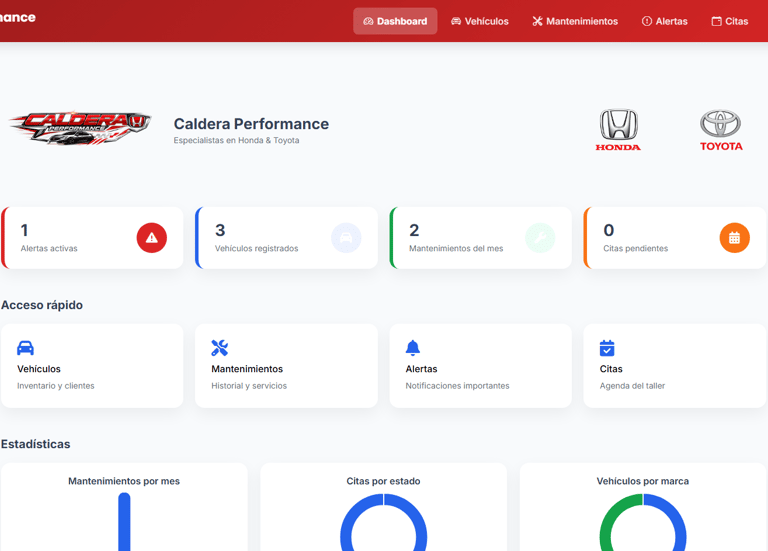Open the Citas pendientes stat card
This screenshot has height=551, width=768.
(674, 238)
